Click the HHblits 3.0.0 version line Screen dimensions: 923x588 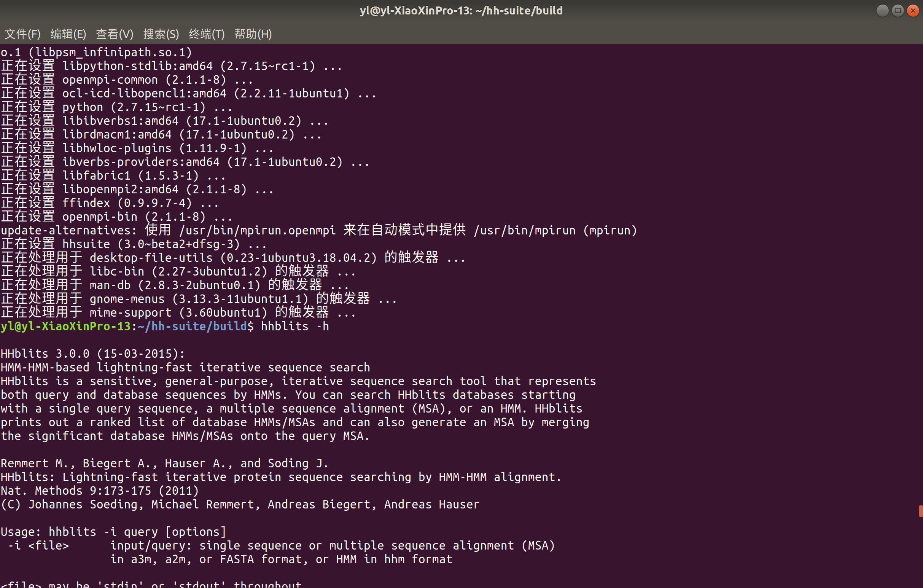tap(92, 354)
